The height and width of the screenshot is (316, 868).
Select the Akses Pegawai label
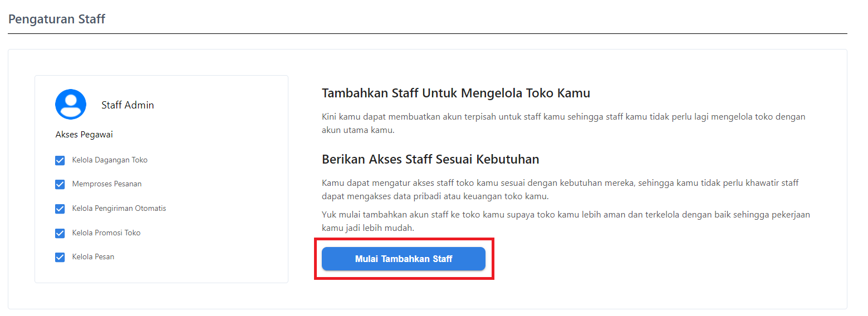(x=84, y=135)
